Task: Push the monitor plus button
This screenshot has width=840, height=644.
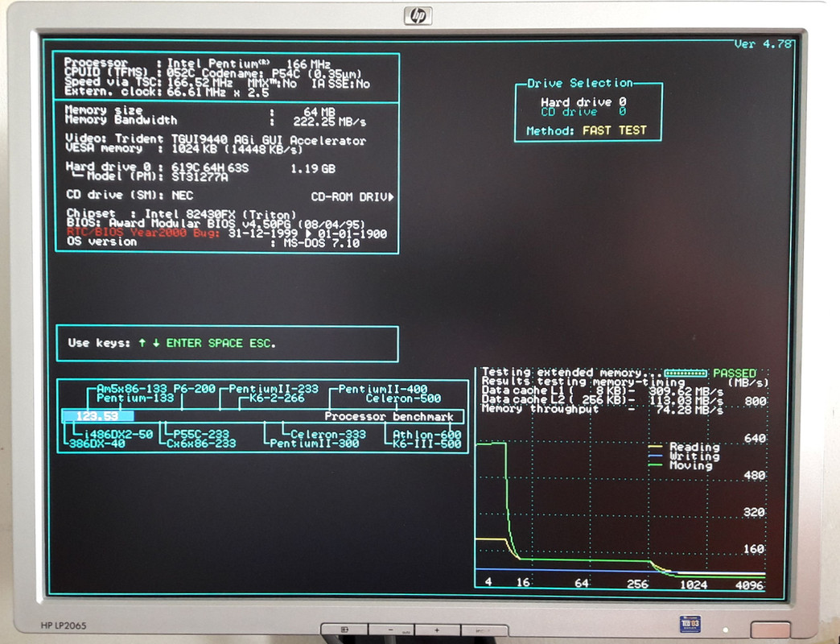Action: coord(437,630)
